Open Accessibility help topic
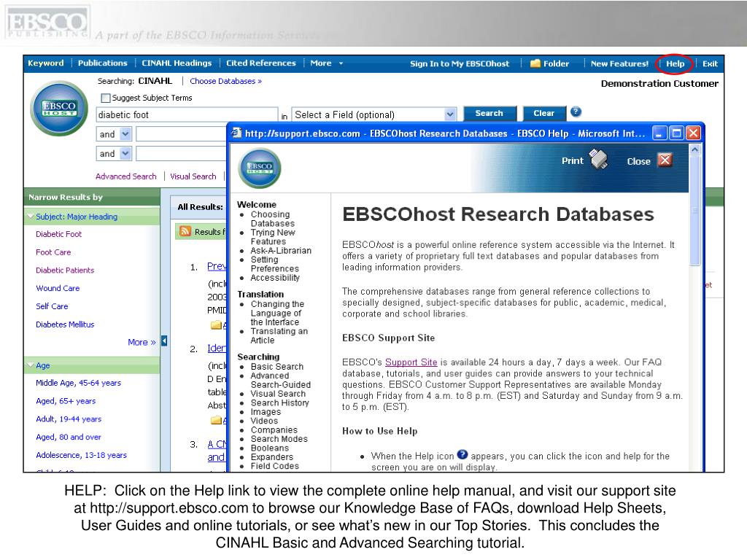 coord(275,278)
